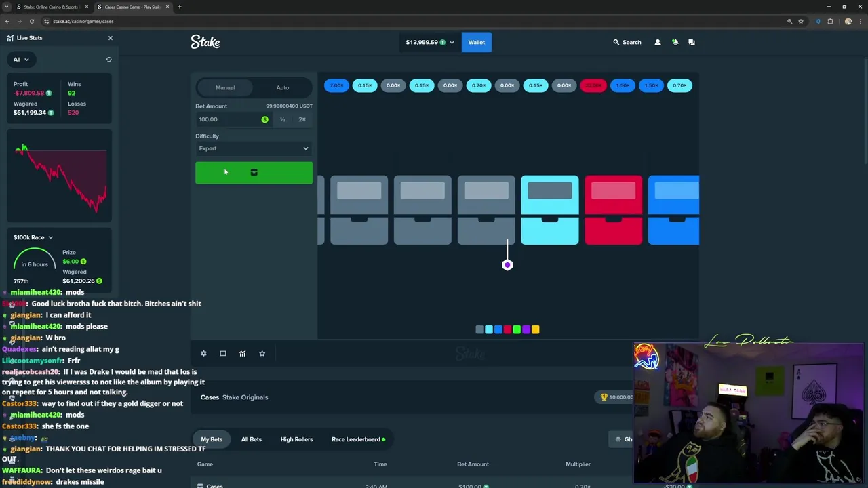868x488 pixels.
Task: Open the balance currency dropdown
Action: [x=430, y=42]
